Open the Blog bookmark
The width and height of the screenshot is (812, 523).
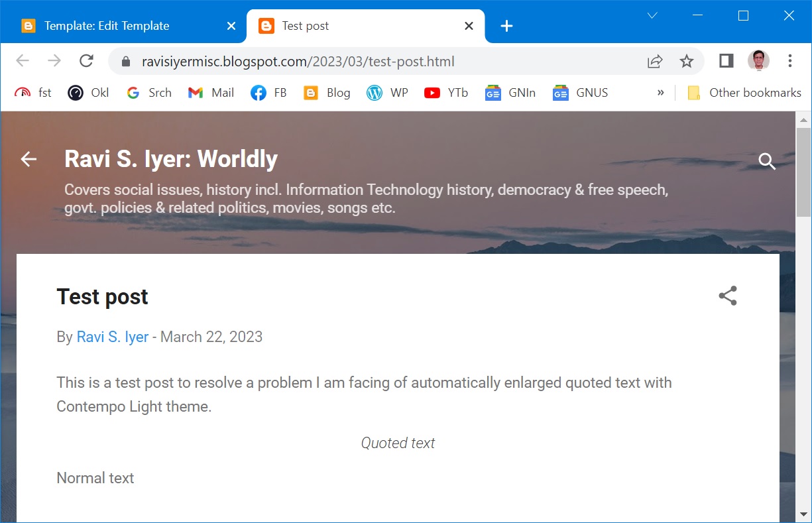[x=327, y=93]
